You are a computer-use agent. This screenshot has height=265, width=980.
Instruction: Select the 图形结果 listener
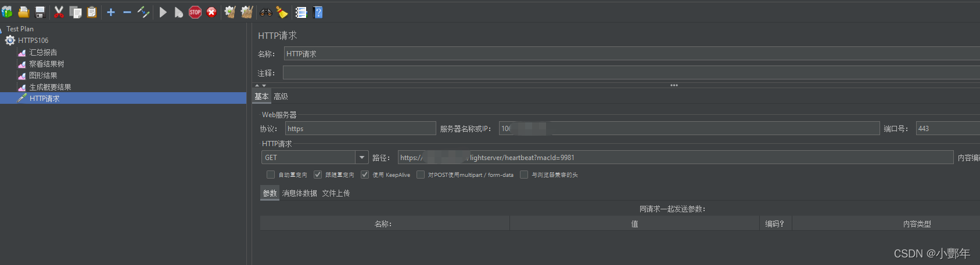click(x=43, y=75)
